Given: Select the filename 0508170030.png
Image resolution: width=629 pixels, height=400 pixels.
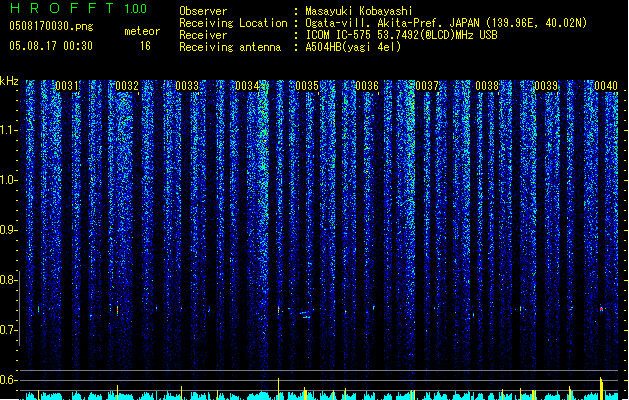Looking at the screenshot, I should [51, 26].
